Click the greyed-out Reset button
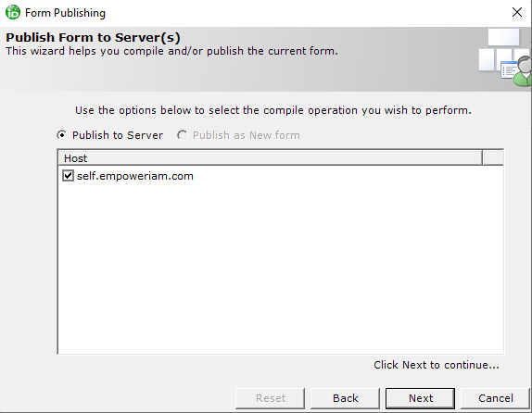 (271, 398)
